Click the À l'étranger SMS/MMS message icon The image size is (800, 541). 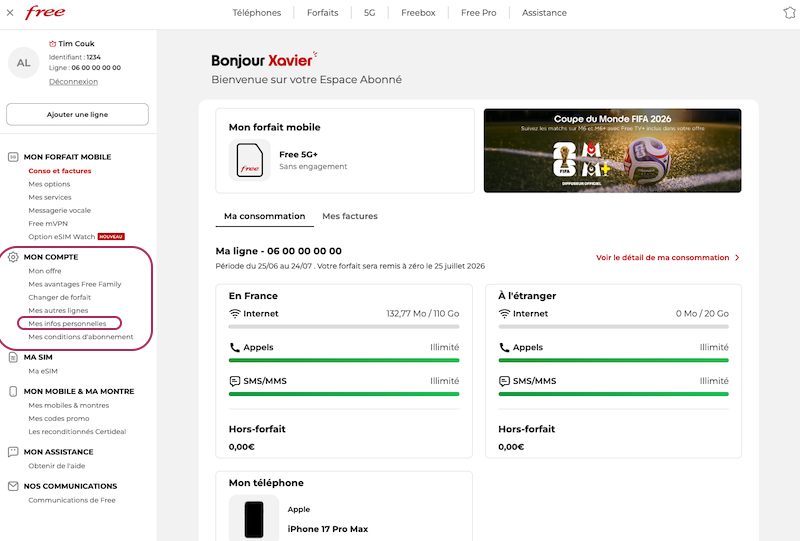click(x=504, y=381)
